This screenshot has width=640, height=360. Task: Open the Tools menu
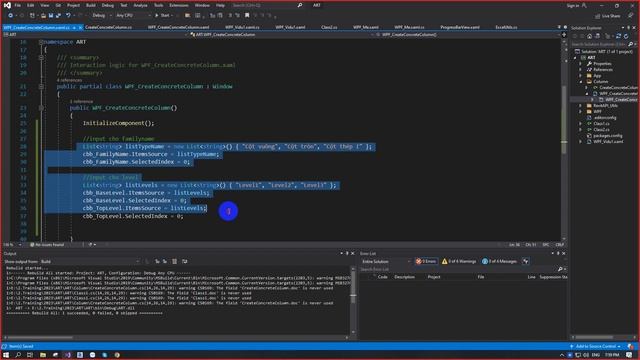click(x=158, y=5)
